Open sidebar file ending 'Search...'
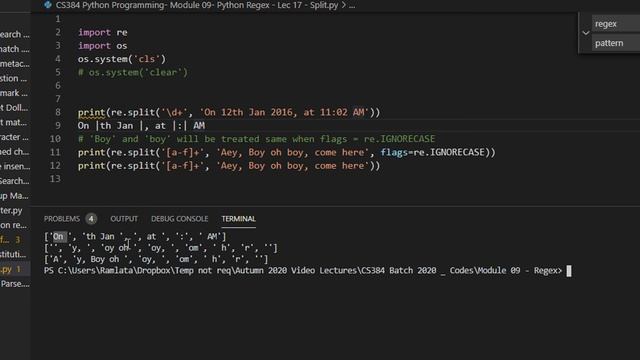 [x=15, y=181]
